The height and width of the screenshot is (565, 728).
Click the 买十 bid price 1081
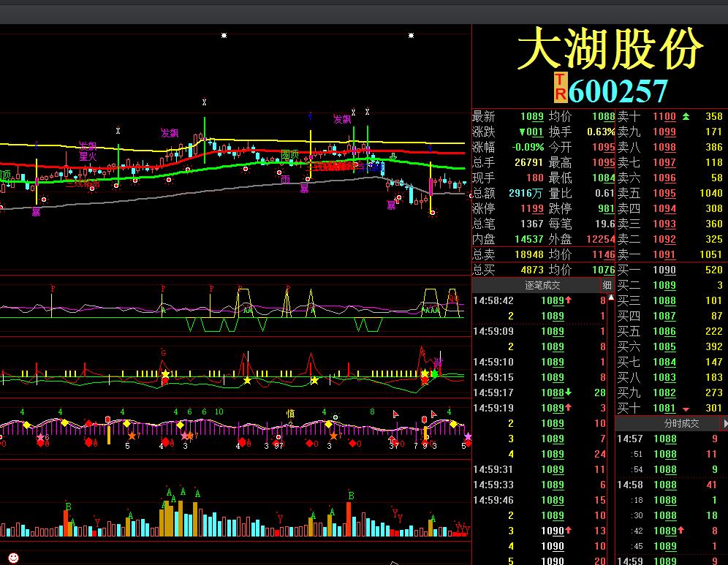tap(664, 408)
